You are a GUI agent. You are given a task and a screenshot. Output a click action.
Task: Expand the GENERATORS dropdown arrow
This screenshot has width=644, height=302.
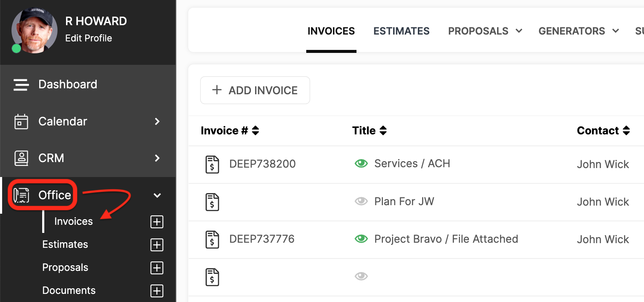tap(615, 31)
